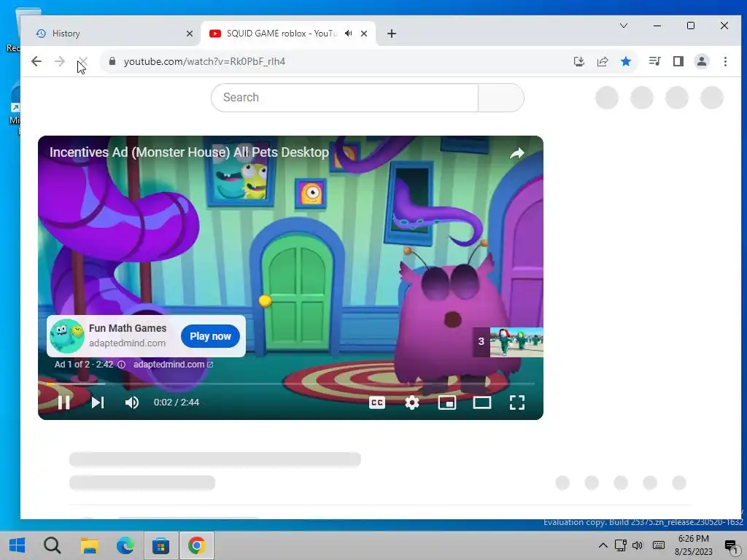Screen dimensions: 747x560
Task: Open Microsoft Store from taskbar
Action: pyautogui.click(x=161, y=545)
